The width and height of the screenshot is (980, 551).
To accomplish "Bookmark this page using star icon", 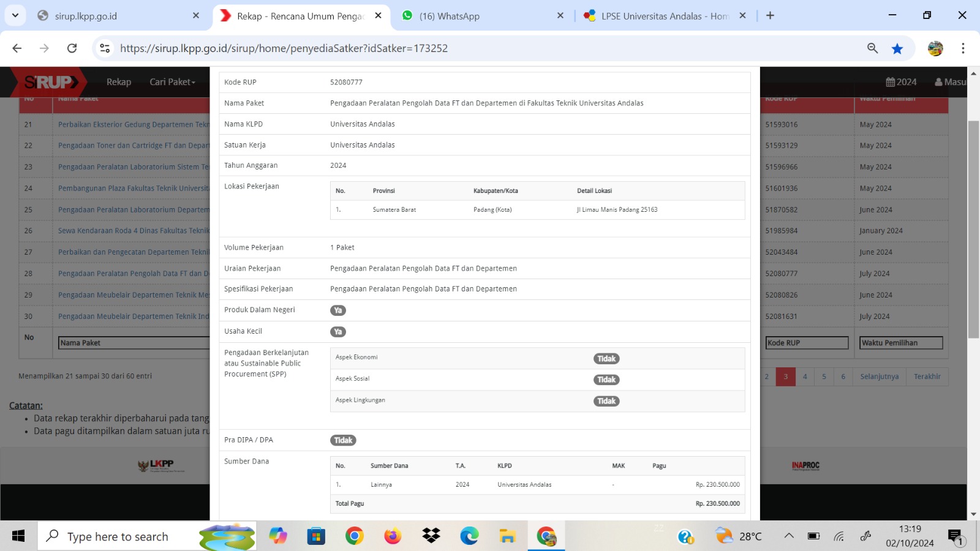I will coord(897,48).
